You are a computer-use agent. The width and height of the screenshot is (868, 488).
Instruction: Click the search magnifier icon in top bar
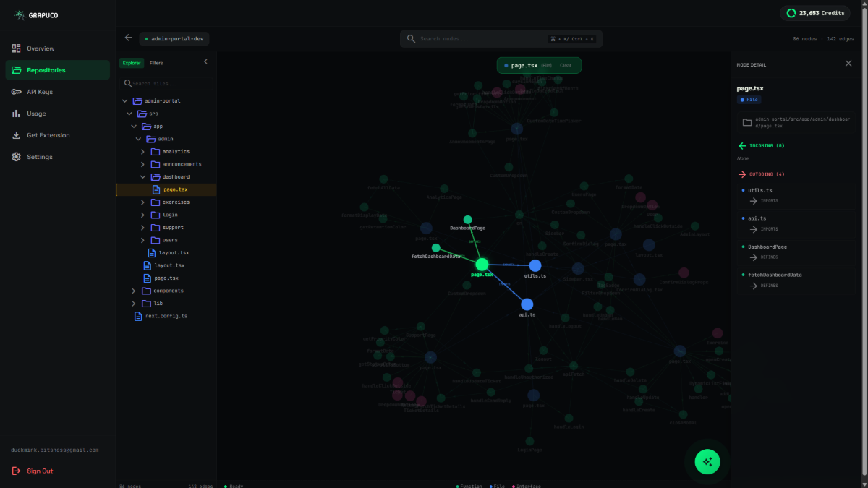coord(411,38)
